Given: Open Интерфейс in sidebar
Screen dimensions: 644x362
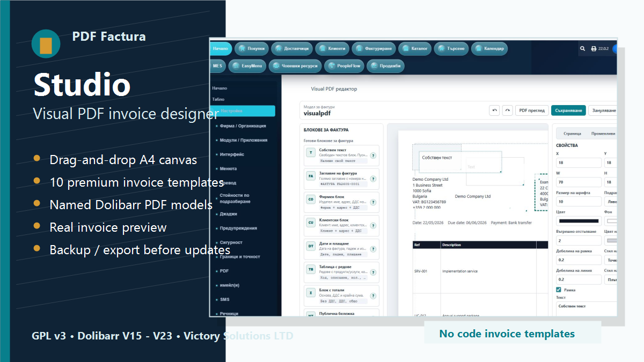Looking at the screenshot, I should click(x=232, y=154).
